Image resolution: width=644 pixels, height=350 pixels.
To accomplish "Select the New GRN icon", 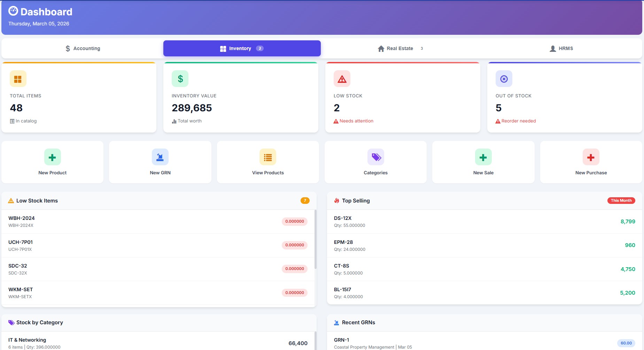I will click(160, 157).
